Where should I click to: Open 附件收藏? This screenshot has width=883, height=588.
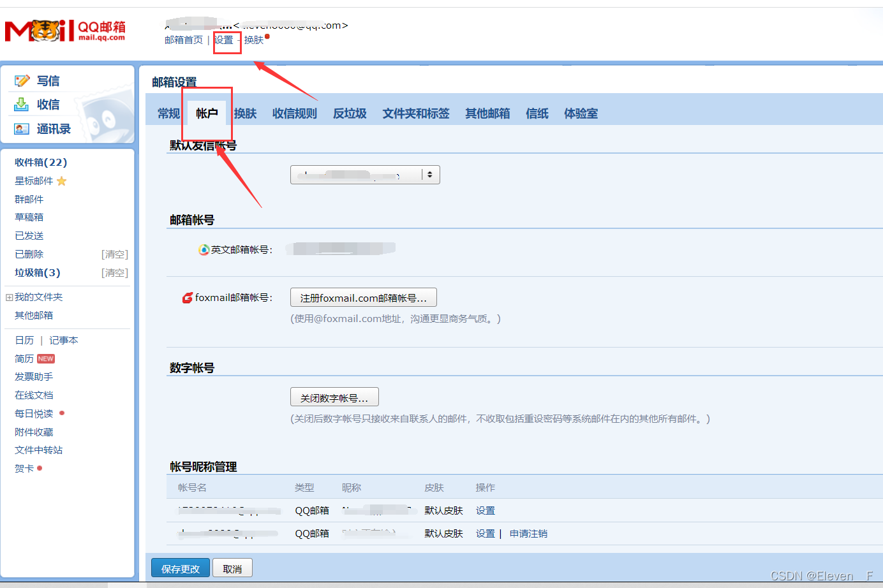34,432
